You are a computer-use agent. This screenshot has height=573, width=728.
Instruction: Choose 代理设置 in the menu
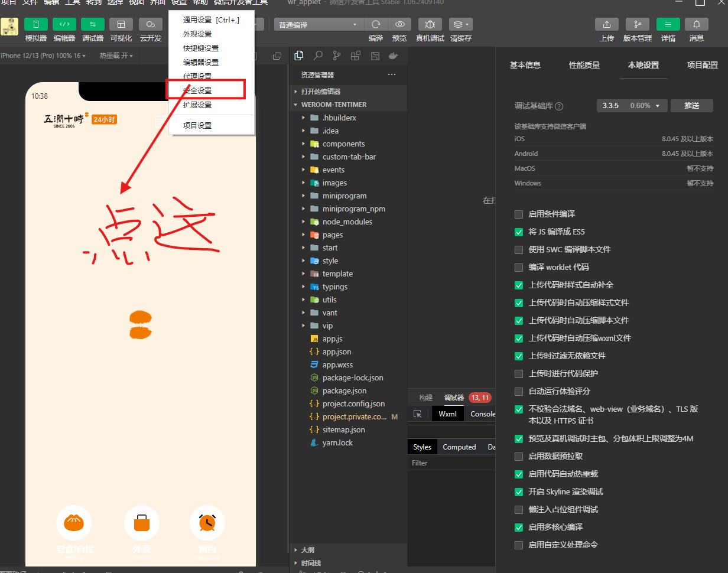coord(212,77)
